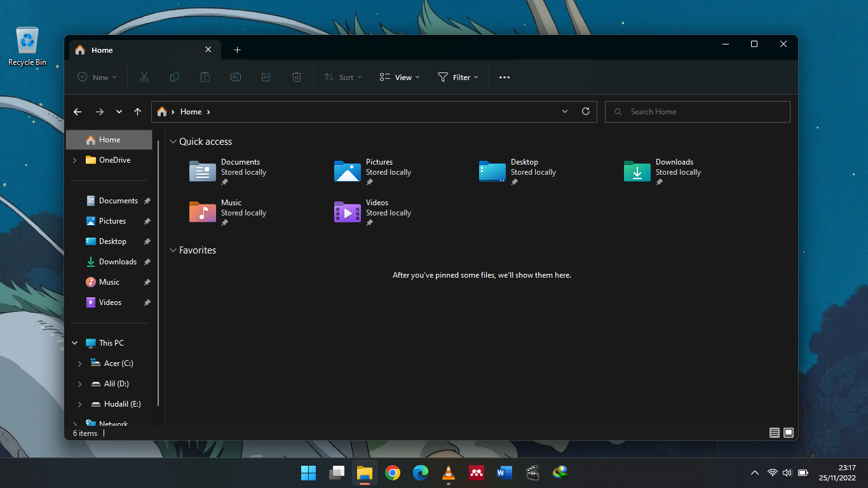Collapse the Favorites section
Screen dimensions: 868x488
click(x=173, y=250)
